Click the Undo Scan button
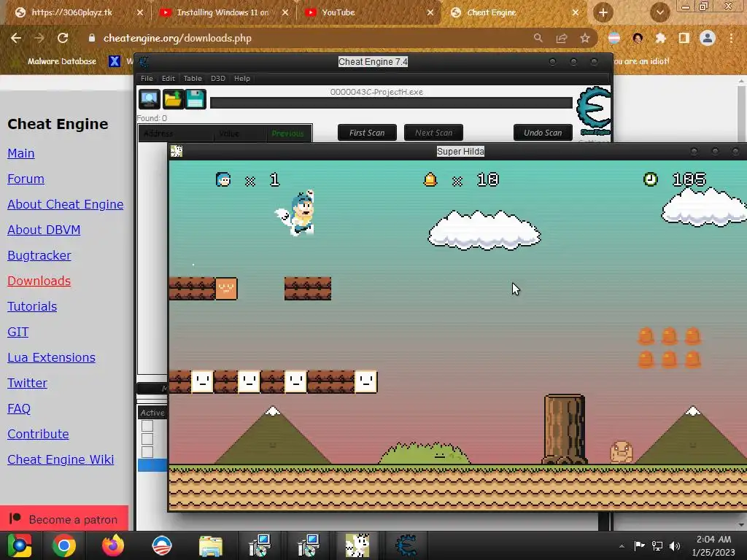Viewport: 747px width, 560px height. point(543,133)
